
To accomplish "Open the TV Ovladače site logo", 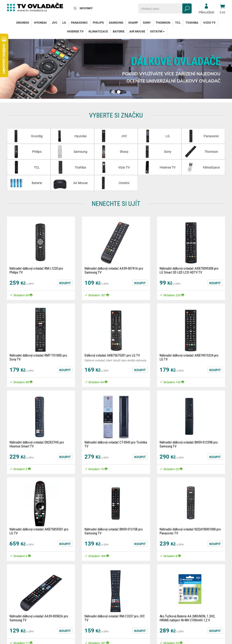I will [x=35, y=8].
